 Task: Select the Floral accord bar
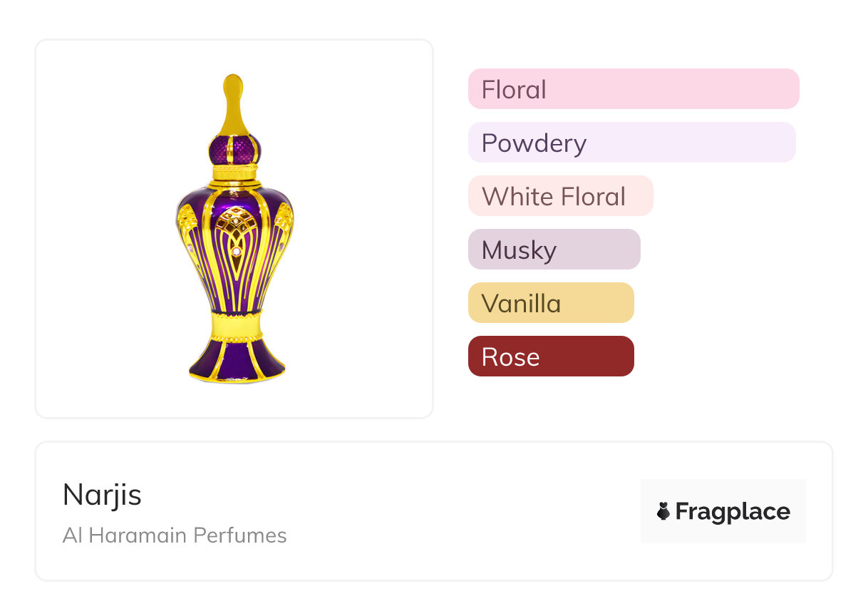click(633, 89)
